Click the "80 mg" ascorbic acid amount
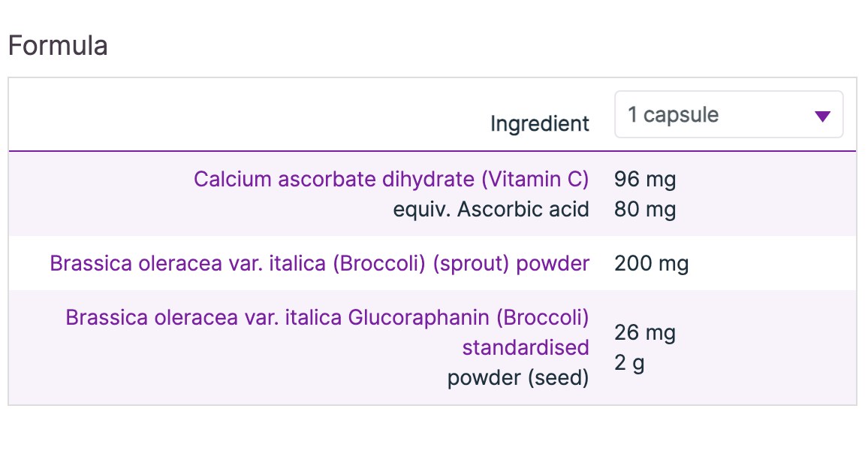The height and width of the screenshot is (451, 868). click(644, 210)
